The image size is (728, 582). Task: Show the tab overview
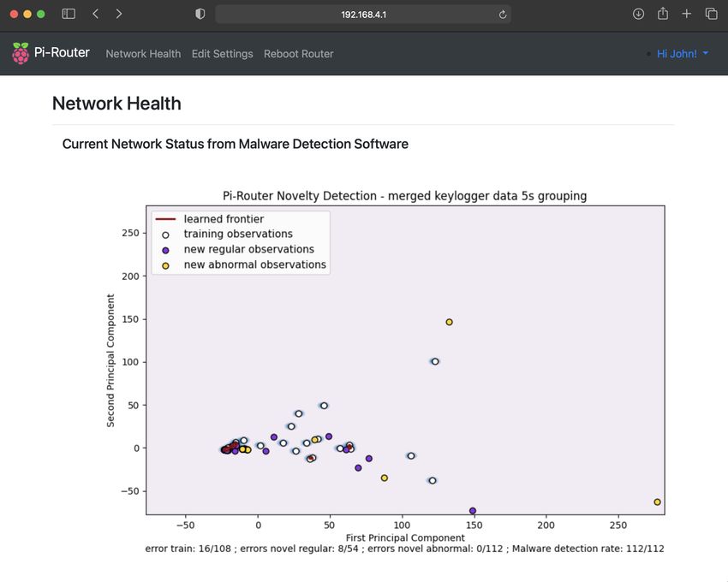pyautogui.click(x=711, y=14)
